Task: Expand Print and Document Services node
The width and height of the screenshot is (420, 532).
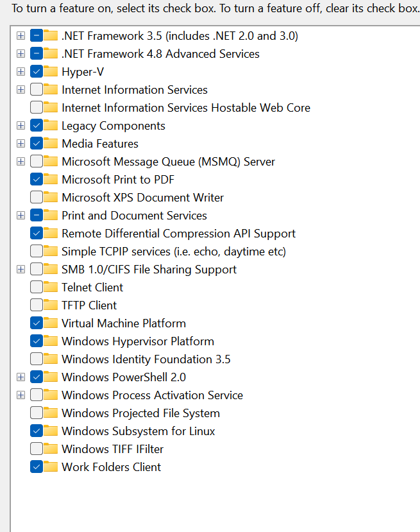Action: (x=21, y=216)
